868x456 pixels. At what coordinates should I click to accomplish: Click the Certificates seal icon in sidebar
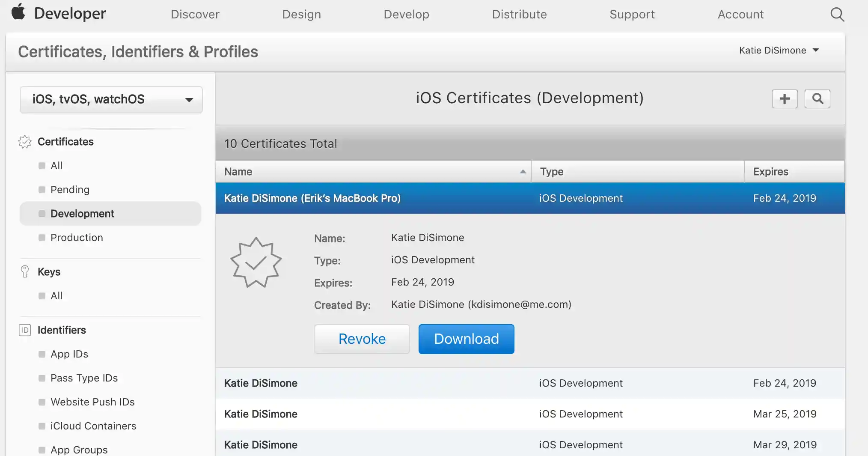coord(25,142)
